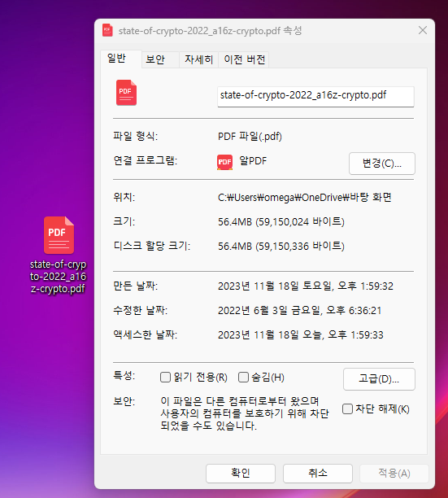
Task: Click the 보안: label near the bottom
Action: tap(124, 401)
